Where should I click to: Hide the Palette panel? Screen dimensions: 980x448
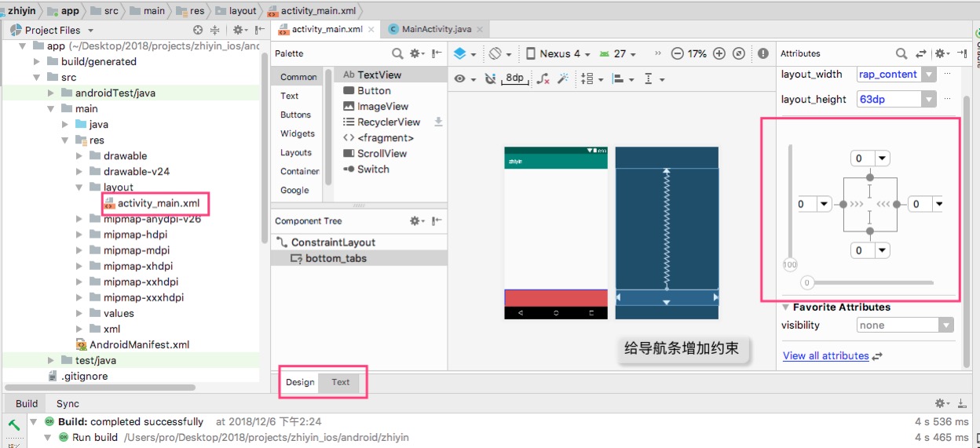click(x=437, y=53)
